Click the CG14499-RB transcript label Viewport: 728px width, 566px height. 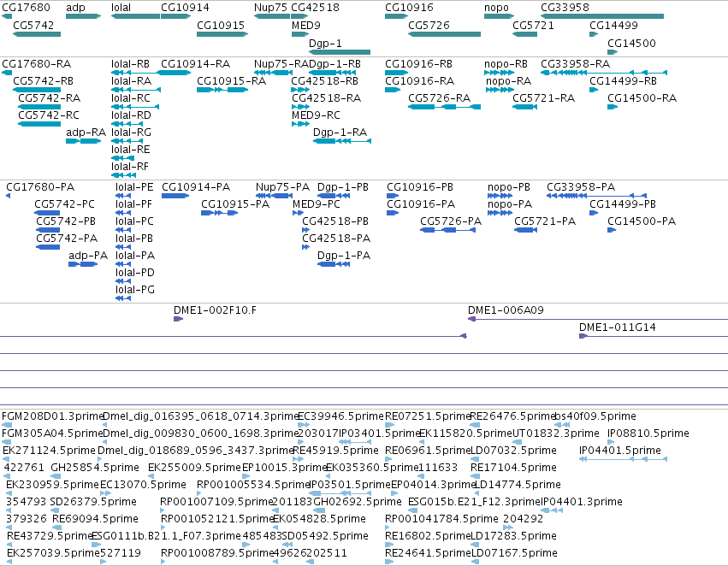623,80
